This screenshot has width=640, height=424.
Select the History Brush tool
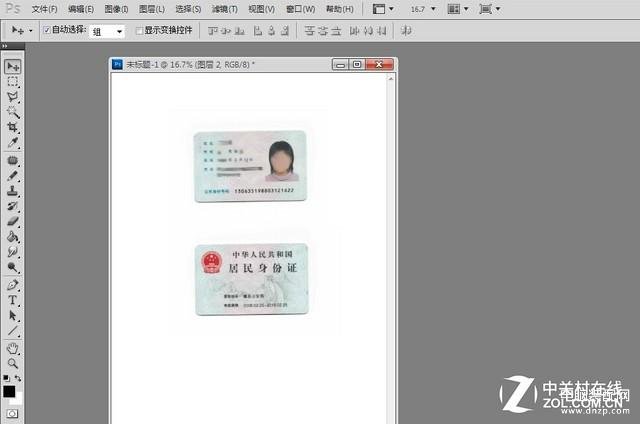pyautogui.click(x=13, y=206)
